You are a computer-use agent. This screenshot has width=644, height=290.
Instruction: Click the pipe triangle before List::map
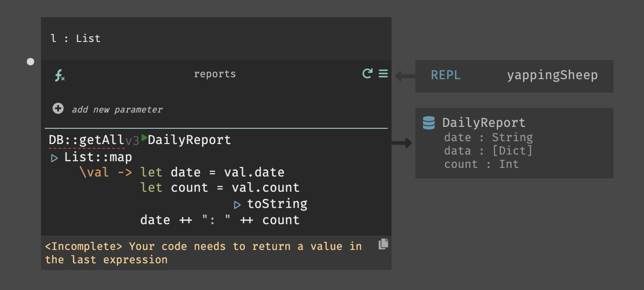pyautogui.click(x=54, y=158)
